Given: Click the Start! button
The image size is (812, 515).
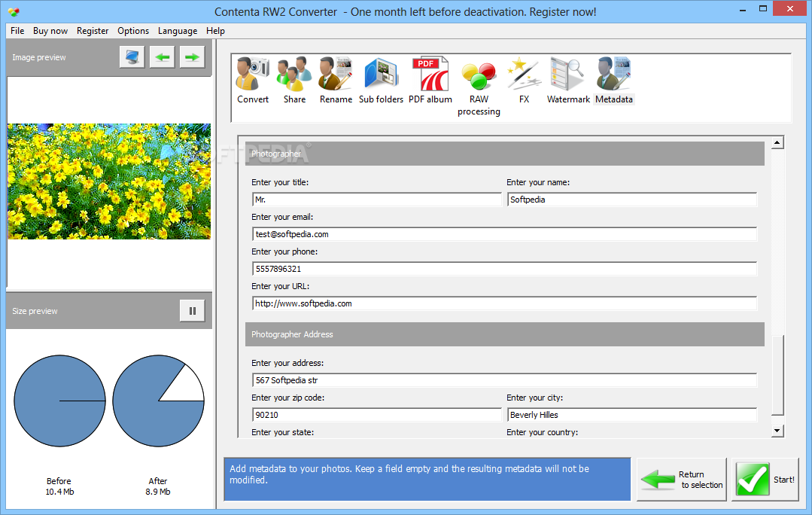Looking at the screenshot, I should [765, 480].
